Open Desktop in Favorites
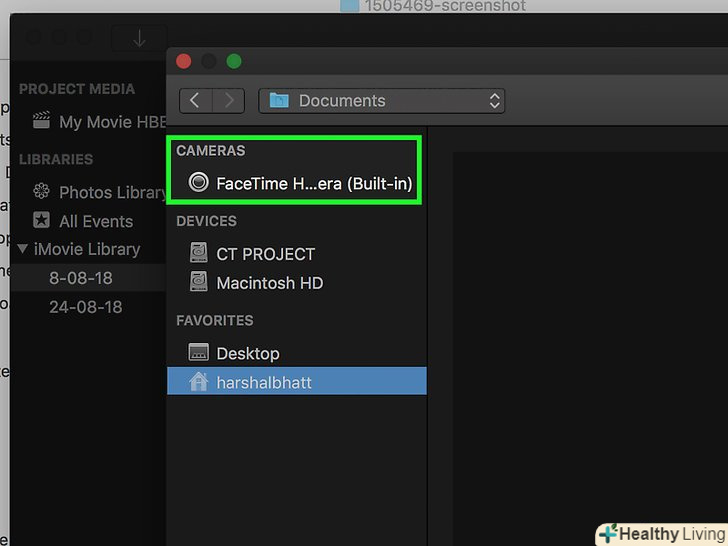 pyautogui.click(x=297, y=353)
